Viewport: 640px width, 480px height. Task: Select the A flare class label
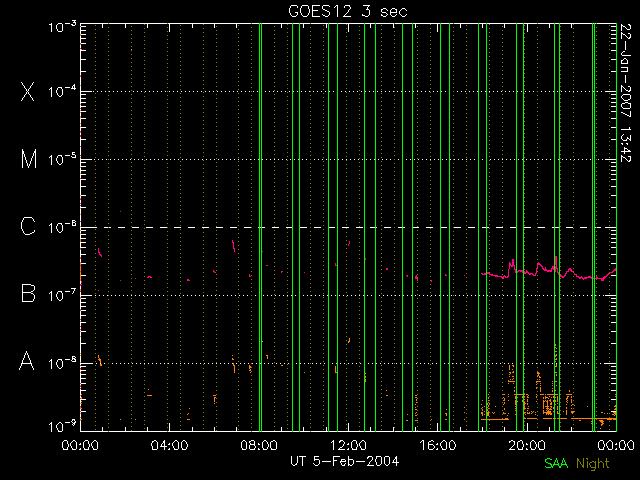pos(27,360)
